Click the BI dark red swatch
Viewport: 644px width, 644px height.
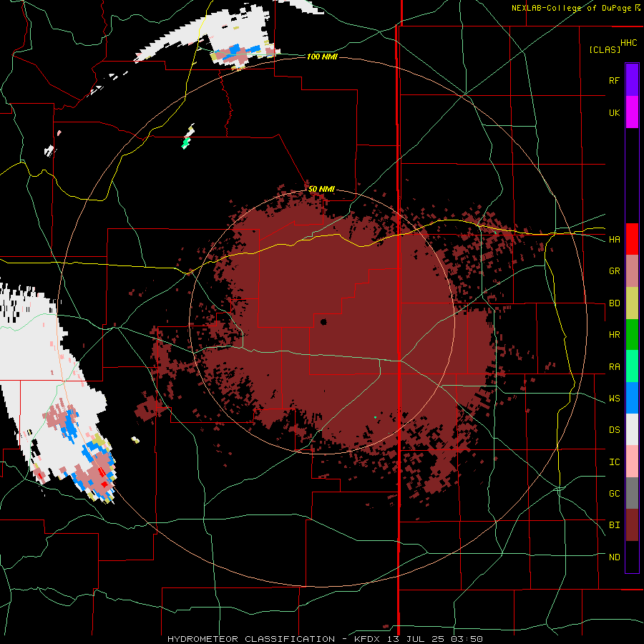[x=632, y=525]
